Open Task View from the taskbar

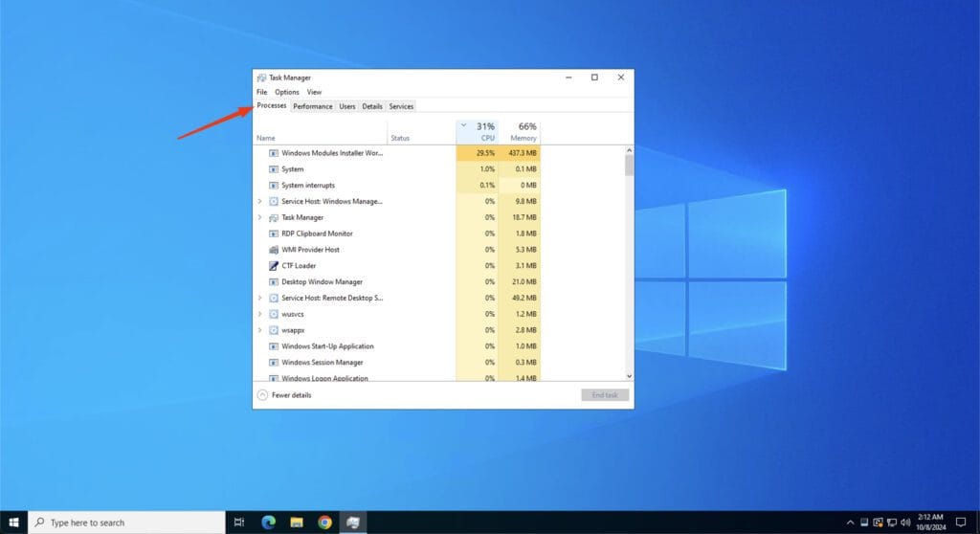[x=238, y=523]
